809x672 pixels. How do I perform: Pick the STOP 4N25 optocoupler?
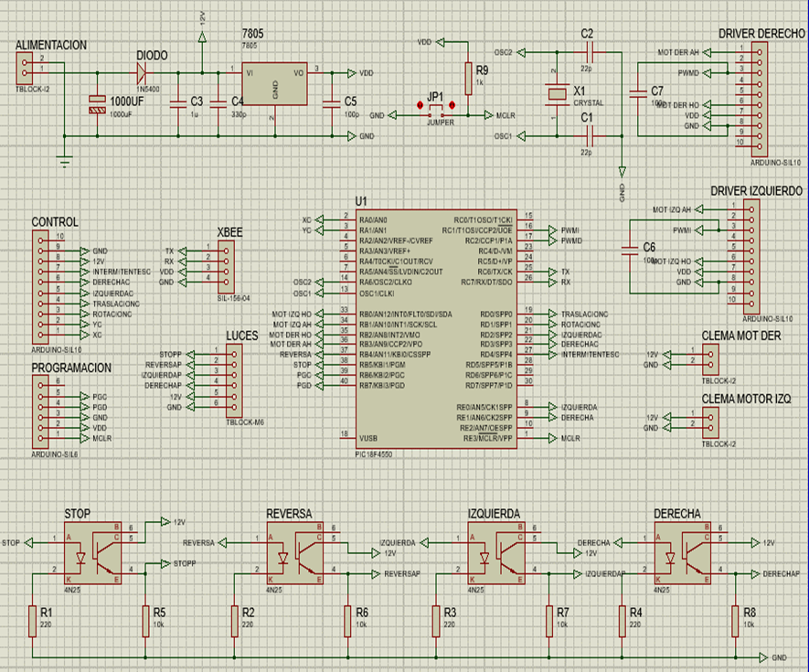pyautogui.click(x=91, y=554)
